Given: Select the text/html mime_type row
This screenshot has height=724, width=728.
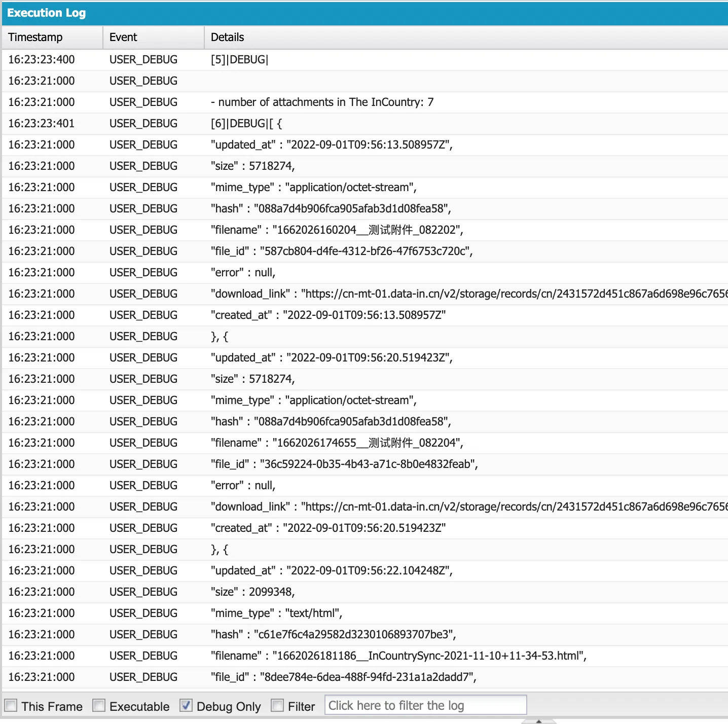Looking at the screenshot, I should click(x=276, y=613).
